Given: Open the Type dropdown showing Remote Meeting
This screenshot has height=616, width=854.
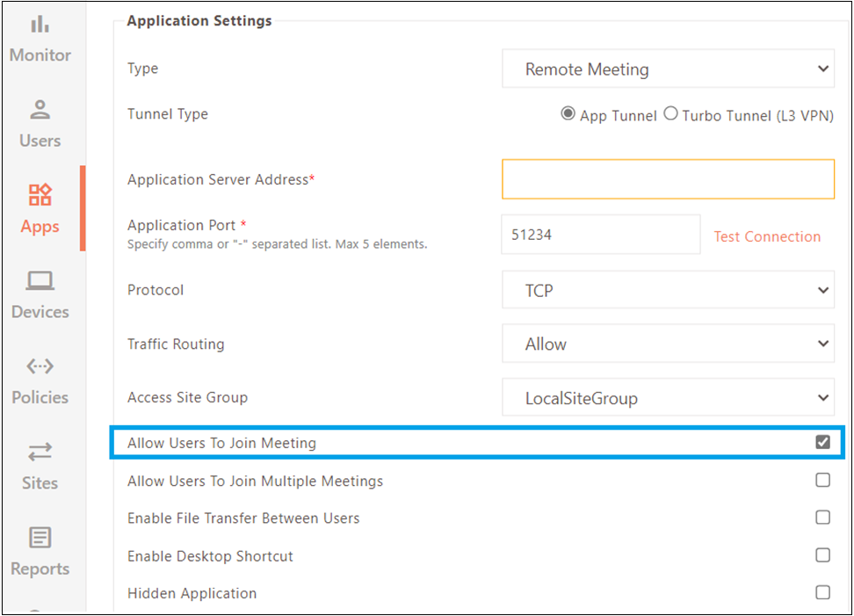Looking at the screenshot, I should pos(668,69).
